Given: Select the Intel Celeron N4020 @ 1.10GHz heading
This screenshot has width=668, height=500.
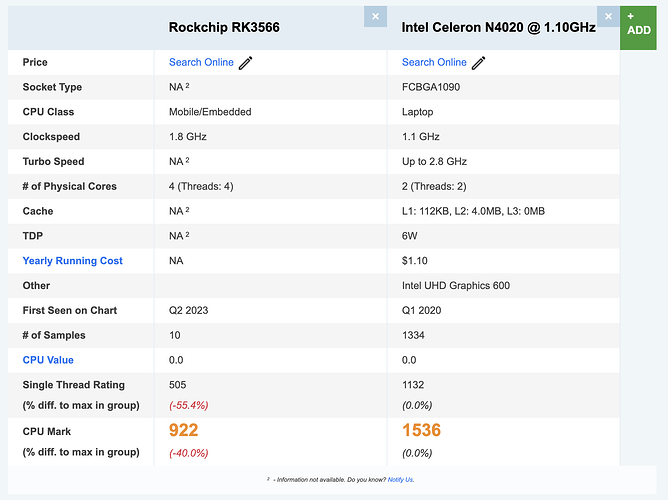Looking at the screenshot, I should pyautogui.click(x=498, y=27).
